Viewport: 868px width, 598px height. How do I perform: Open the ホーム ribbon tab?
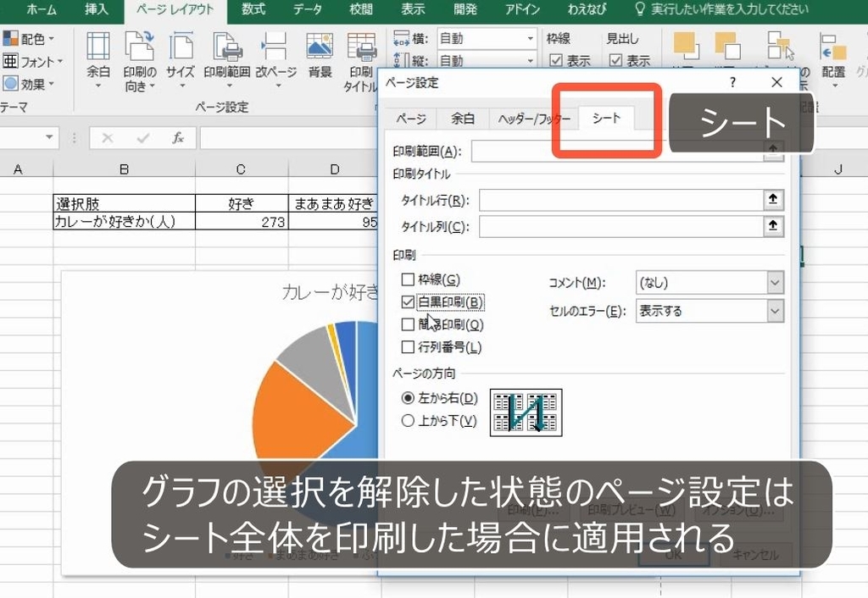(x=42, y=9)
